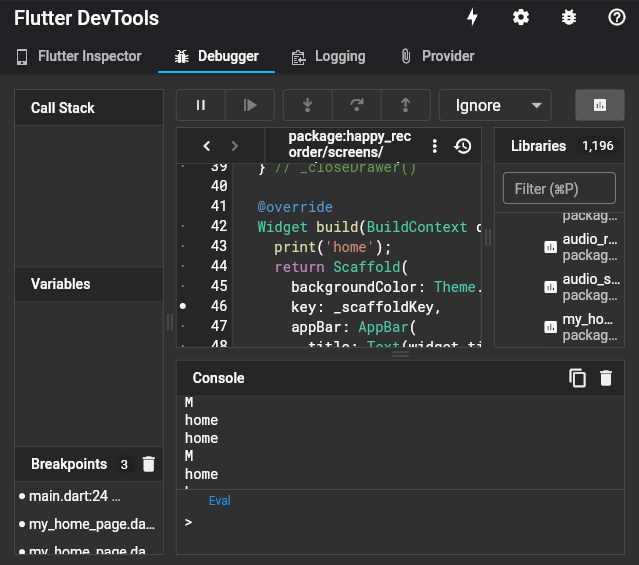Image resolution: width=639 pixels, height=565 pixels.
Task: Grab the code and console split handle
Action: point(400,354)
